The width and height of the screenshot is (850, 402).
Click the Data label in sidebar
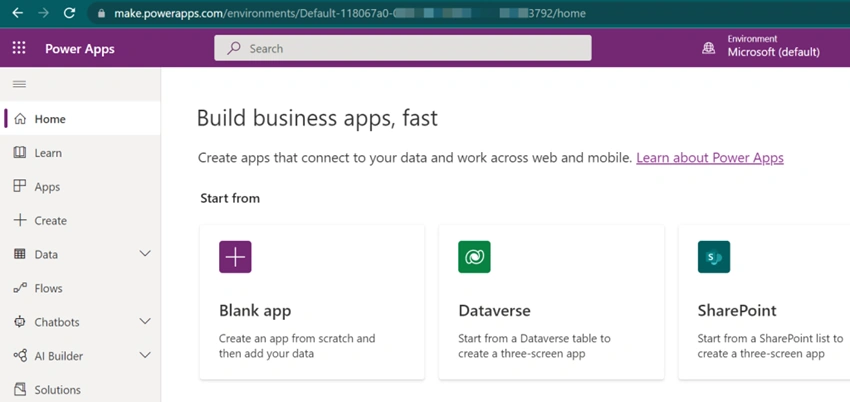point(46,254)
